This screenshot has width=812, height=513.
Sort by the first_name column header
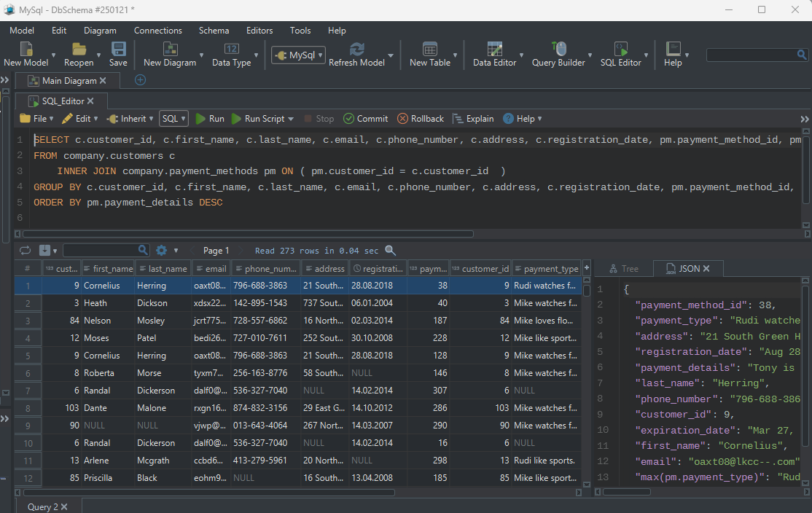click(x=108, y=269)
